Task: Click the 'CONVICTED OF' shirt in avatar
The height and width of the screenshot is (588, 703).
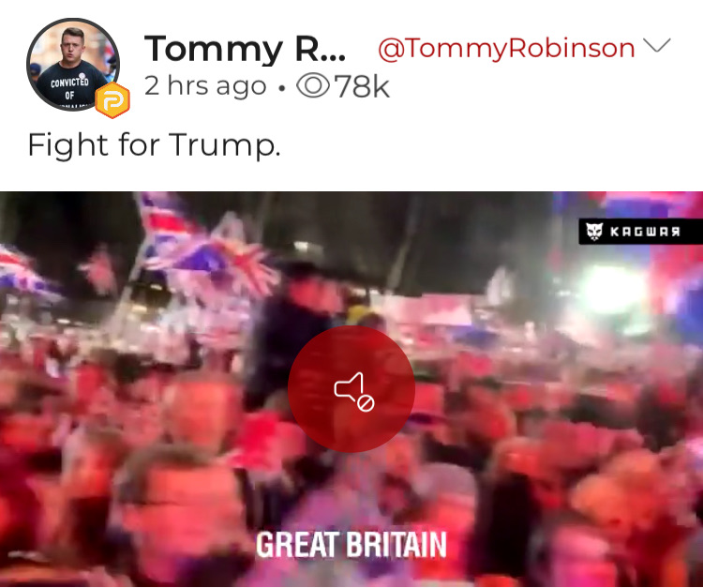Action: pyautogui.click(x=69, y=87)
